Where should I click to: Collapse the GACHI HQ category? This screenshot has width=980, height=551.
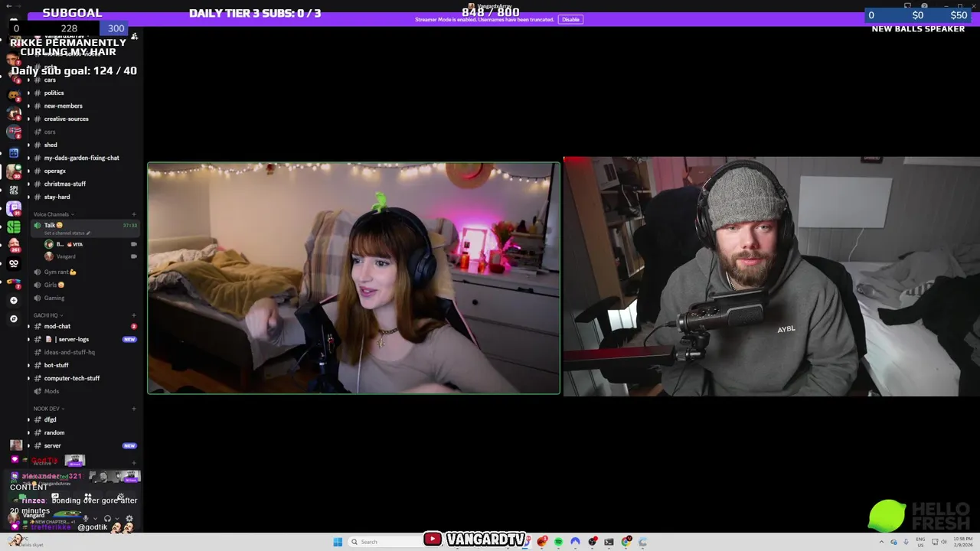(x=48, y=315)
